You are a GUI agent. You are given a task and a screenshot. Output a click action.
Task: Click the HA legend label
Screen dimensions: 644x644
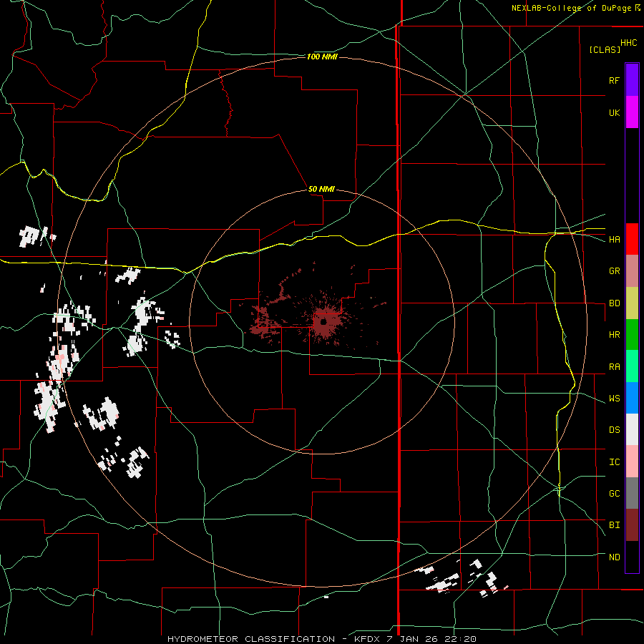(614, 239)
